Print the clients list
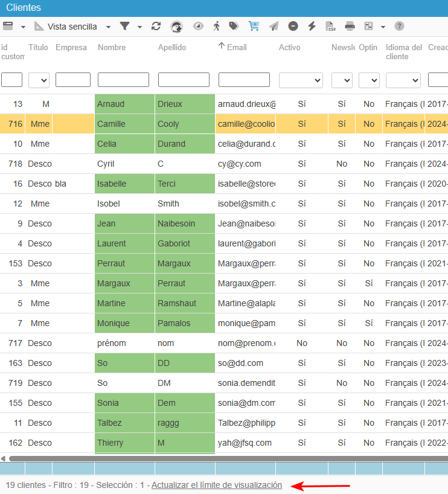This screenshot has height=494, width=448. click(x=350, y=26)
